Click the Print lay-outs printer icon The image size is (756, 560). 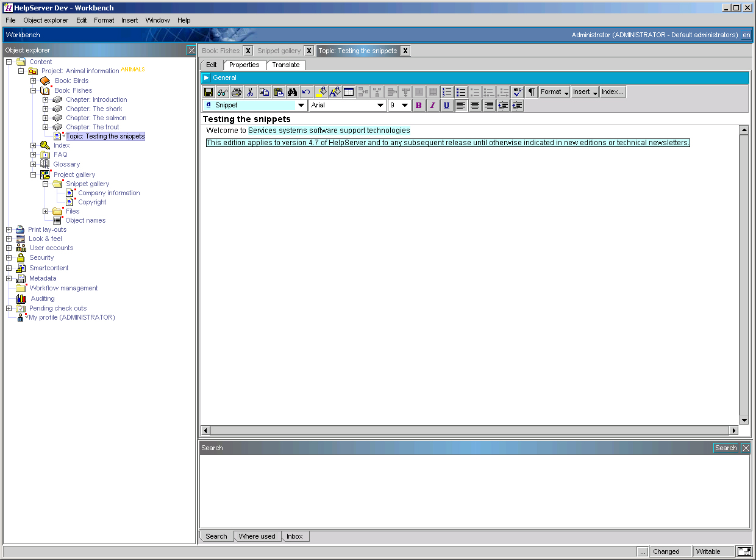20,229
